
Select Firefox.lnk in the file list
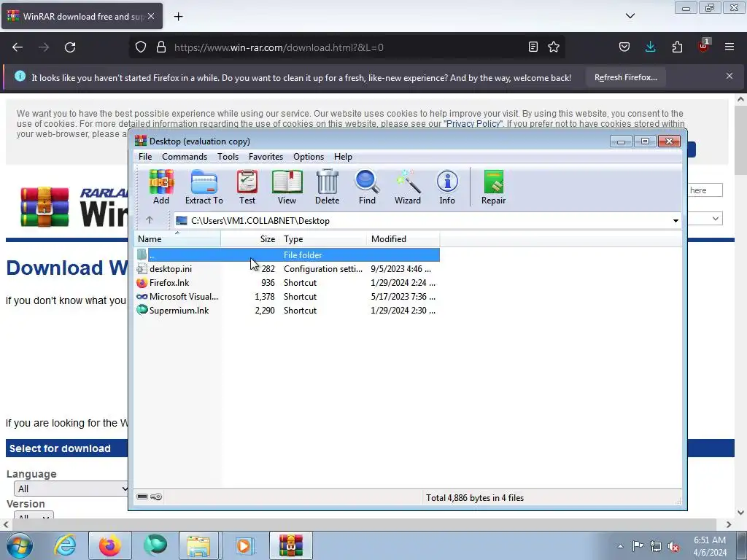[x=287, y=283]
